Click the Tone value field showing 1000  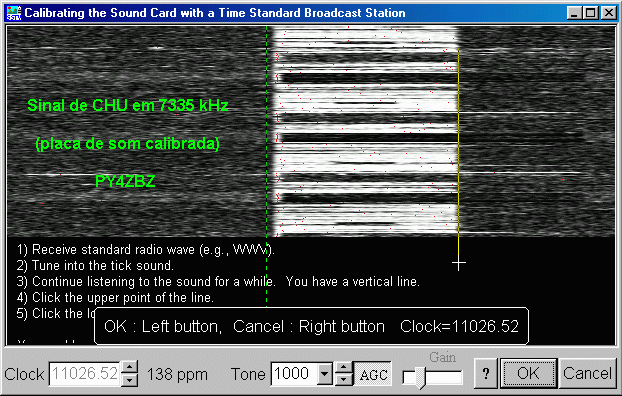pos(294,373)
